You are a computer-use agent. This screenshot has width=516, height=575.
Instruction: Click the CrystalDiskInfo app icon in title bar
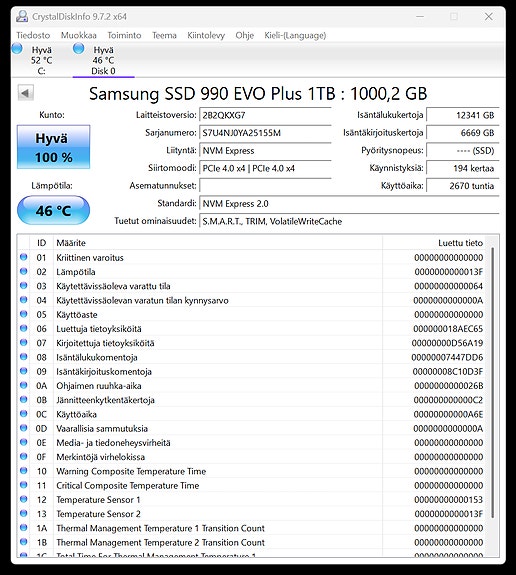[22, 16]
